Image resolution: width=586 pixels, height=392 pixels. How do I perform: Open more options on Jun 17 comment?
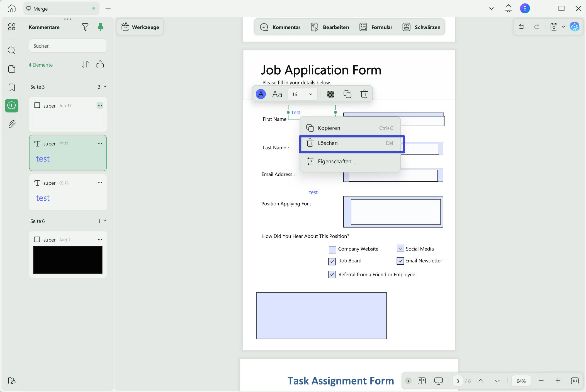(x=100, y=105)
